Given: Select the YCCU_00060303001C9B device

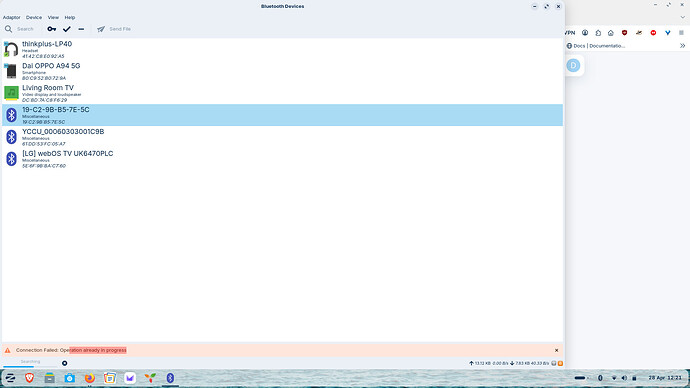Looking at the screenshot, I should [x=282, y=137].
